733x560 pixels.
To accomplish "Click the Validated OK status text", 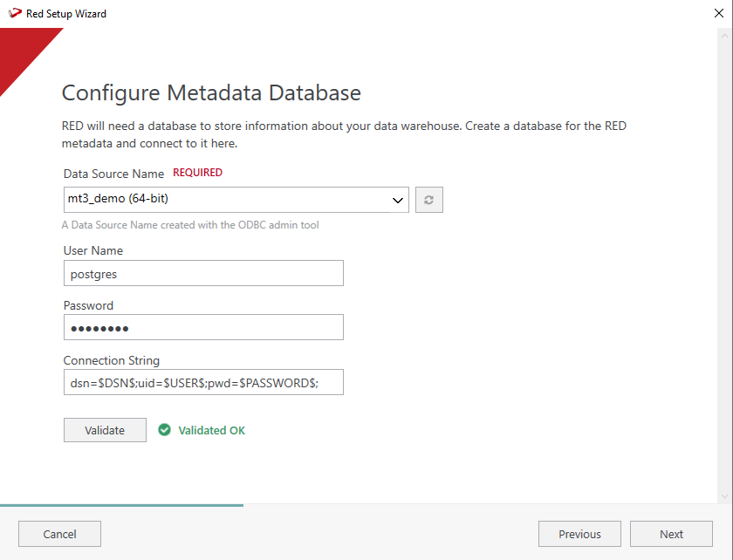I will click(x=212, y=430).
